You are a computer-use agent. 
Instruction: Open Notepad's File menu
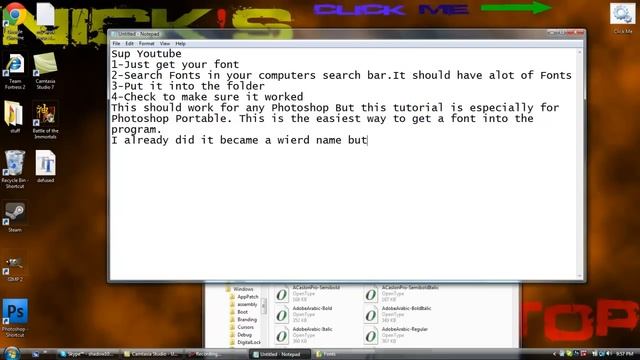pos(116,44)
